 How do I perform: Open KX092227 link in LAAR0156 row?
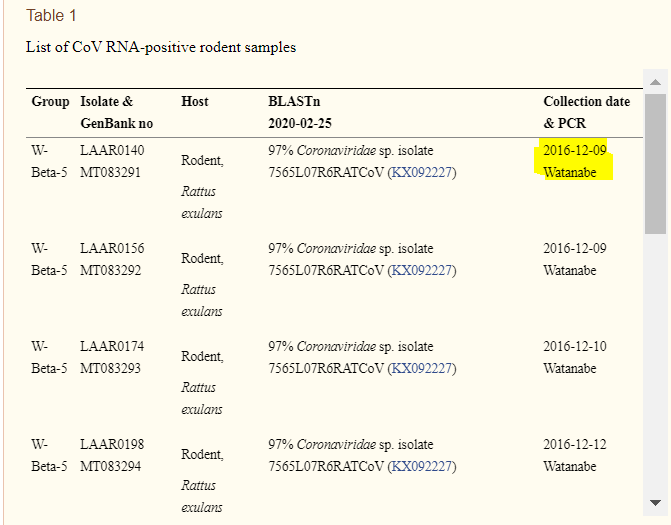coord(422,270)
